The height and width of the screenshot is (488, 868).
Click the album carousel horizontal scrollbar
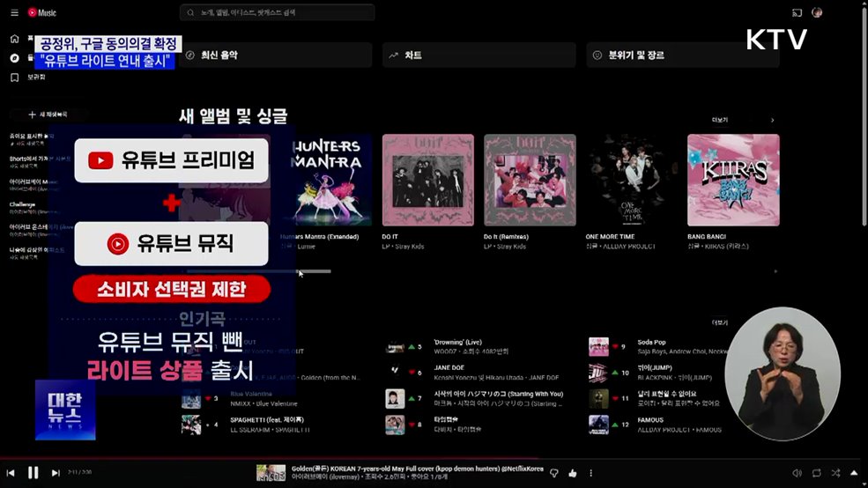(259, 271)
